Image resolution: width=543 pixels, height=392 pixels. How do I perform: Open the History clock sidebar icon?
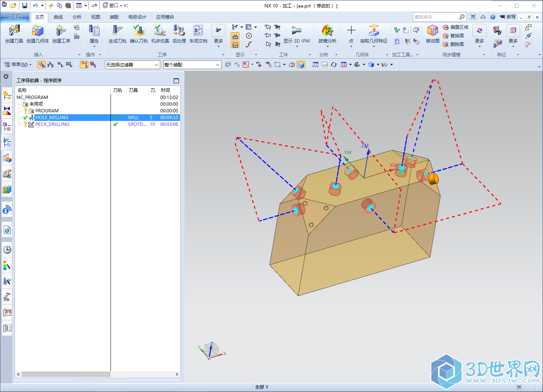pyautogui.click(x=7, y=250)
